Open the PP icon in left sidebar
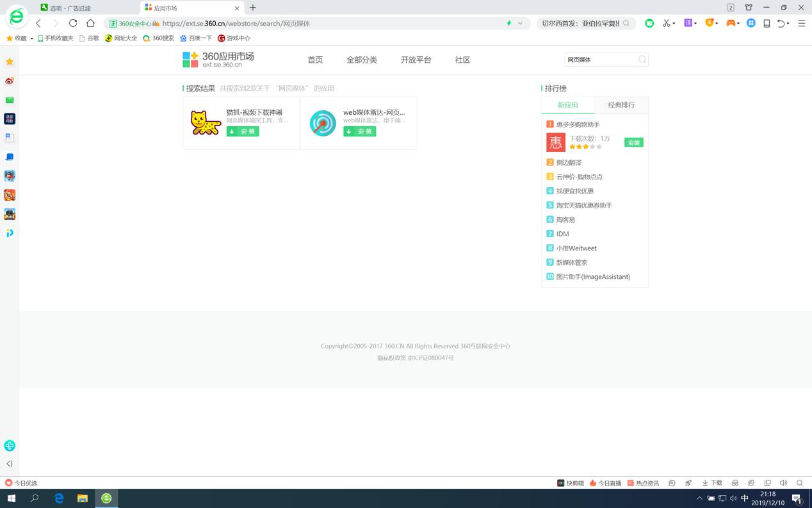Screen dimensions: 812x508 10,233
